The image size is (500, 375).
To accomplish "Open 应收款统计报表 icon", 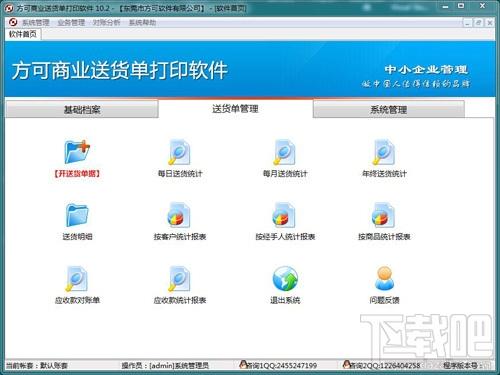I will point(179,279).
